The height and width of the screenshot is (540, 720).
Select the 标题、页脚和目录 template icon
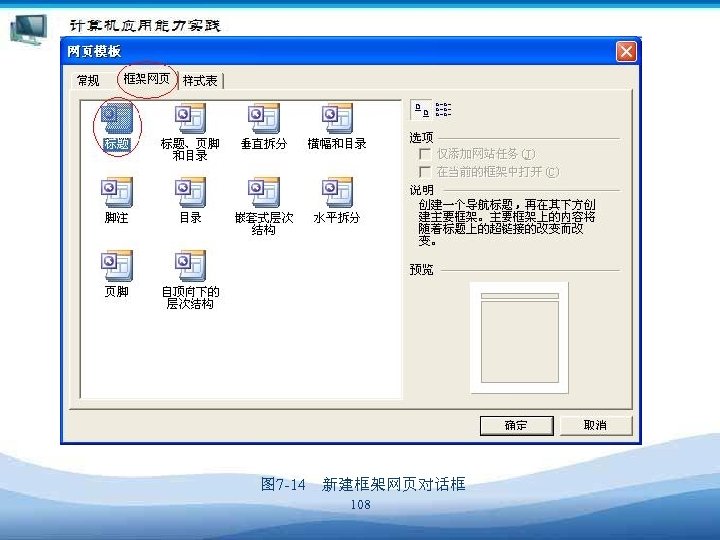point(190,118)
